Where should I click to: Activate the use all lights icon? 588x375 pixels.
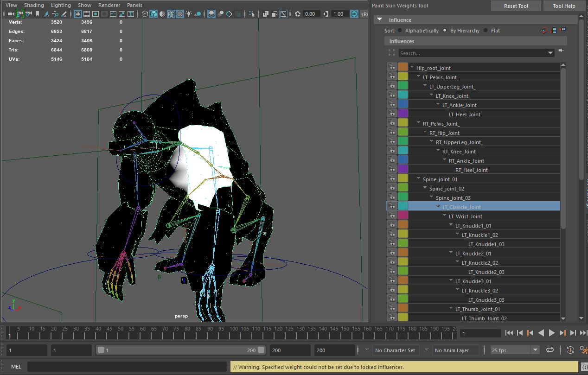click(x=189, y=14)
